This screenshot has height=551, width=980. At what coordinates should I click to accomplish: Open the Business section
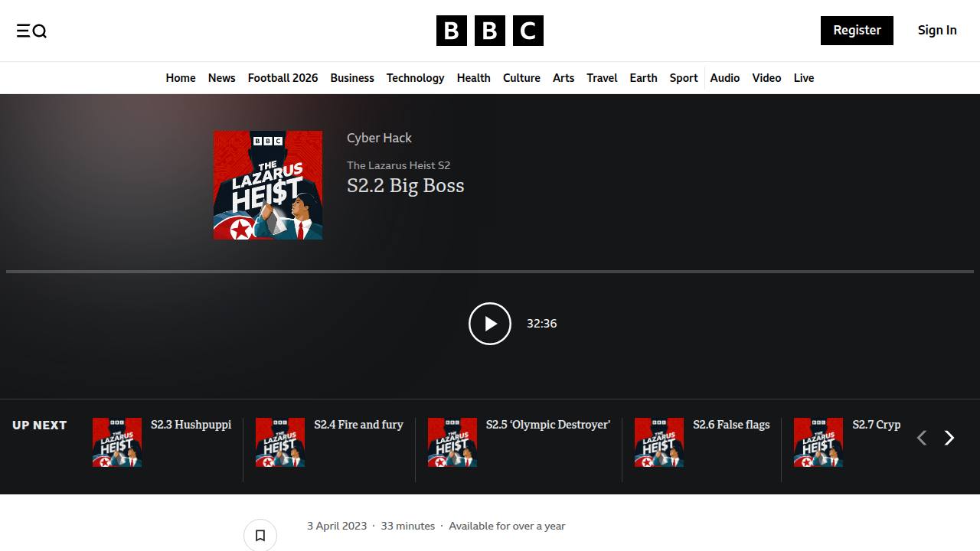pos(352,78)
